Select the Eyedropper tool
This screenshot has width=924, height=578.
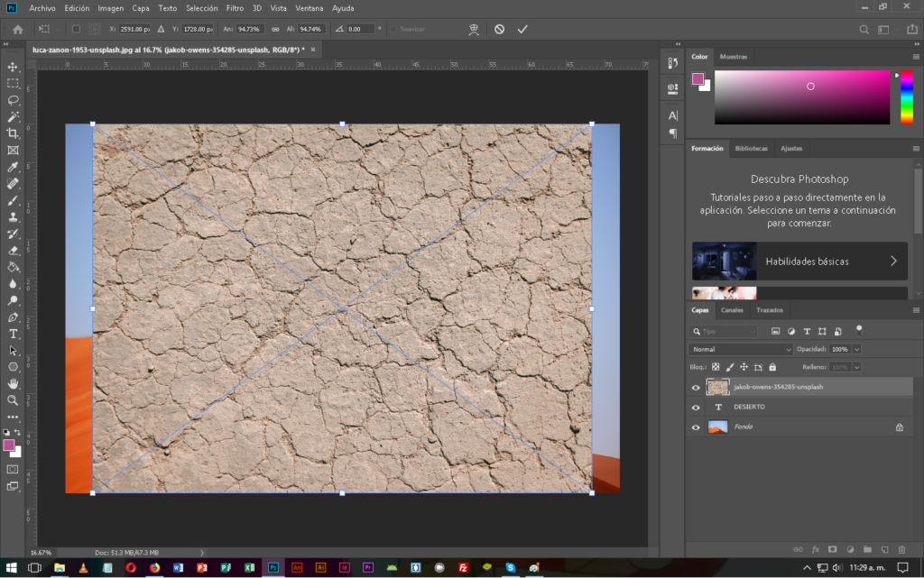13,167
